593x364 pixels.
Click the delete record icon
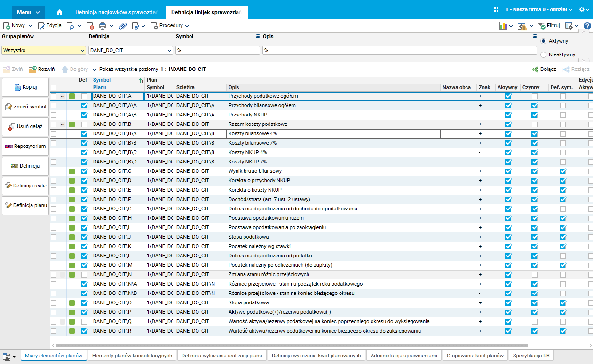(x=90, y=26)
